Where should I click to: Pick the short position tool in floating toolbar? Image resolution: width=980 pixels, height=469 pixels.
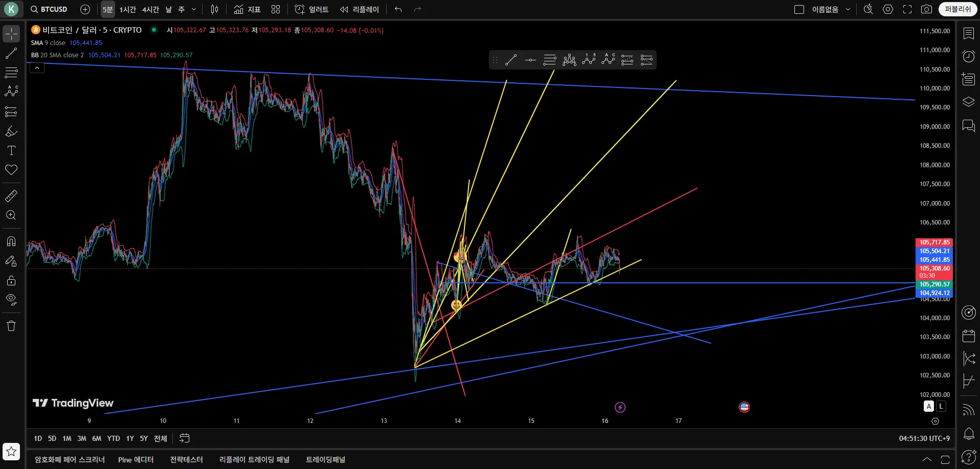(x=647, y=60)
